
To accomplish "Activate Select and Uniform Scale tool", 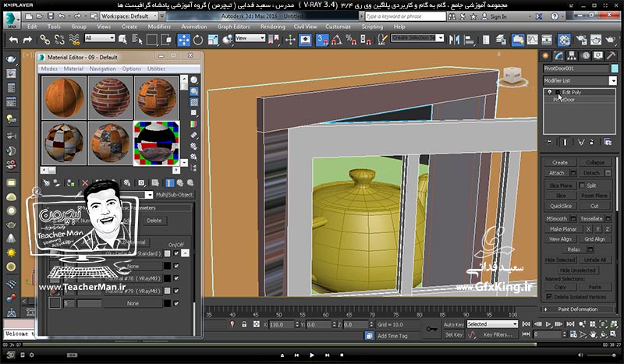I will click(x=213, y=40).
